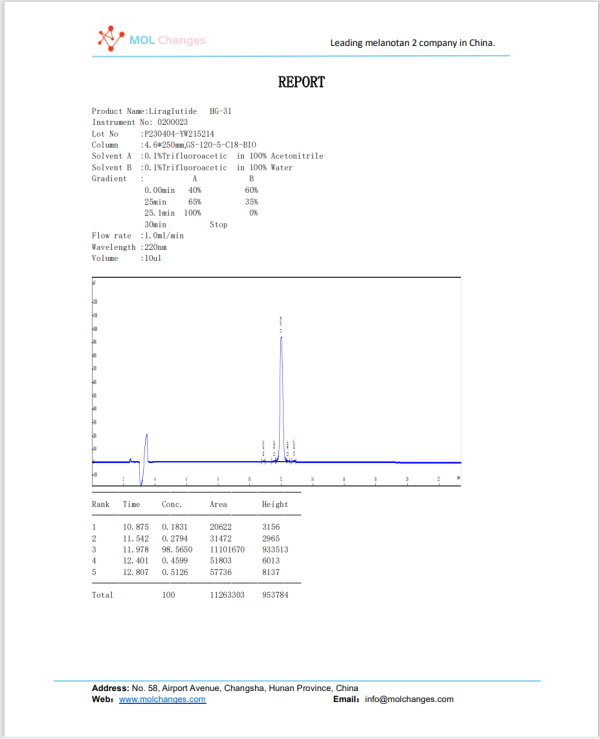Click the Instrument No: 0200023 line

[140, 122]
